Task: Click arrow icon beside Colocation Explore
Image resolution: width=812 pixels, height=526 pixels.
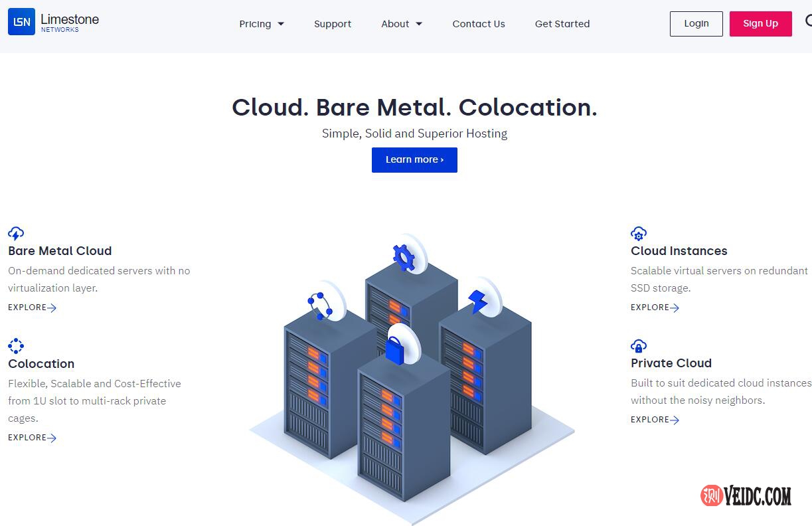Action: 52,438
